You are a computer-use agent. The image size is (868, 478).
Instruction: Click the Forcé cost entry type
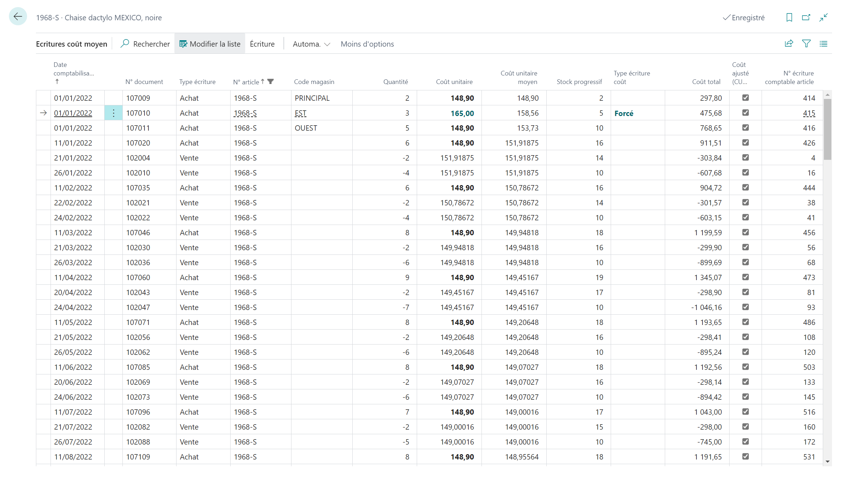point(624,113)
